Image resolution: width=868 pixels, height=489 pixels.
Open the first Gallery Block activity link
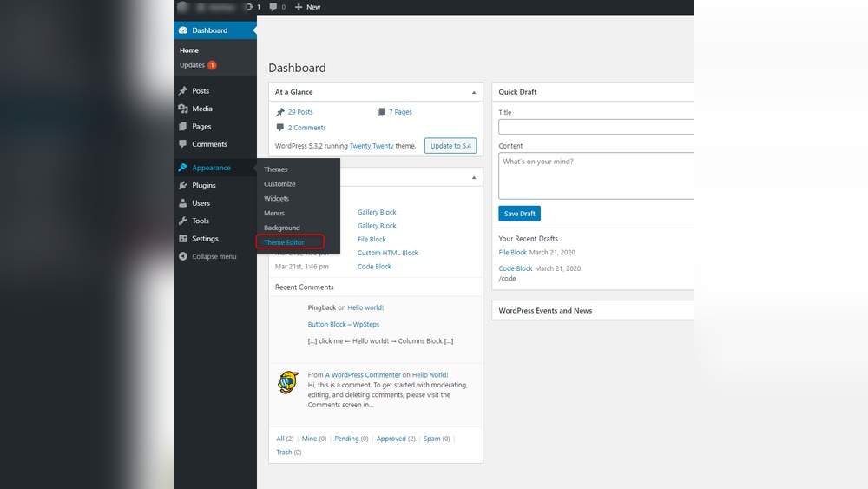tap(377, 212)
